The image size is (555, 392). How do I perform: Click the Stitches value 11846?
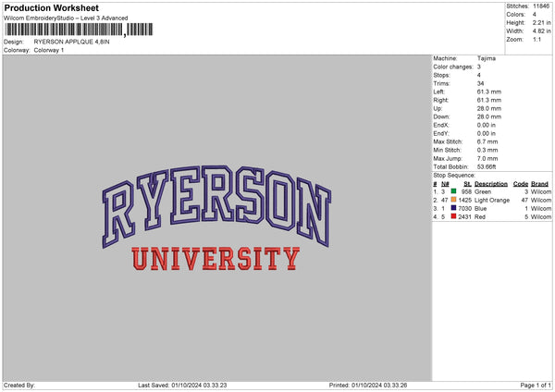(x=541, y=6)
